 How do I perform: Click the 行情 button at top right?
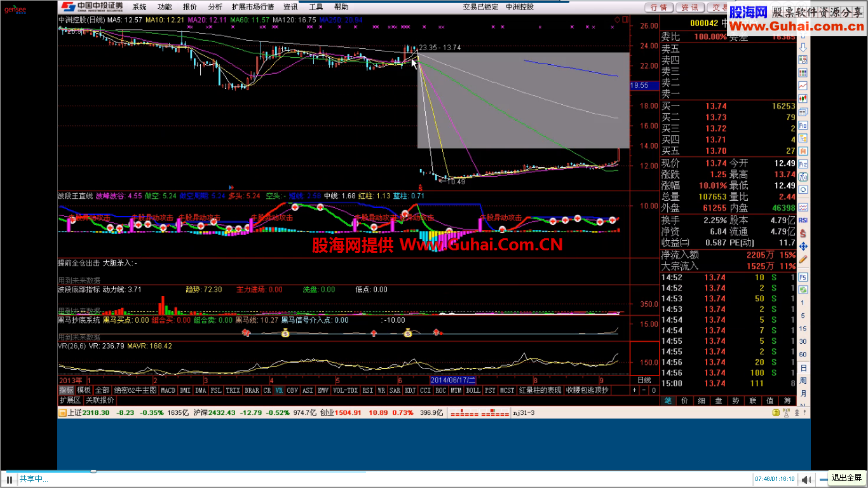659,7
